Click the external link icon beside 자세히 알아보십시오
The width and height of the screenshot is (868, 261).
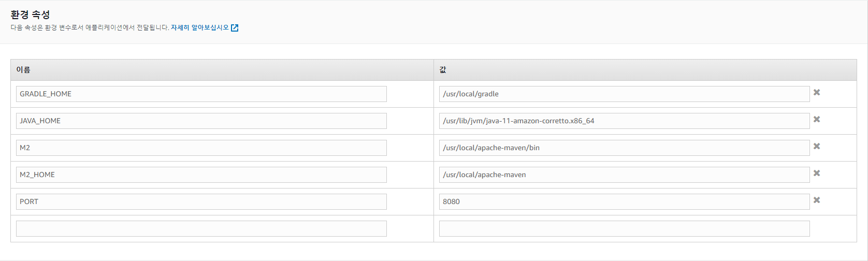pyautogui.click(x=235, y=28)
